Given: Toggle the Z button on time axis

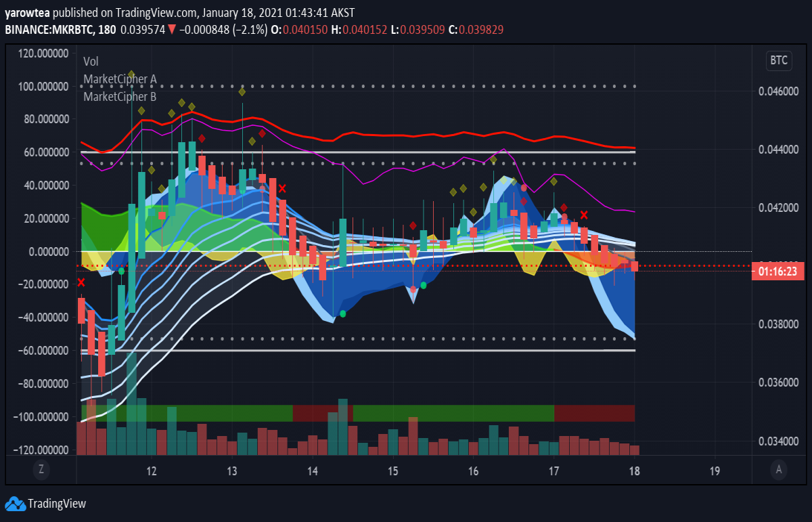Looking at the screenshot, I should (41, 469).
